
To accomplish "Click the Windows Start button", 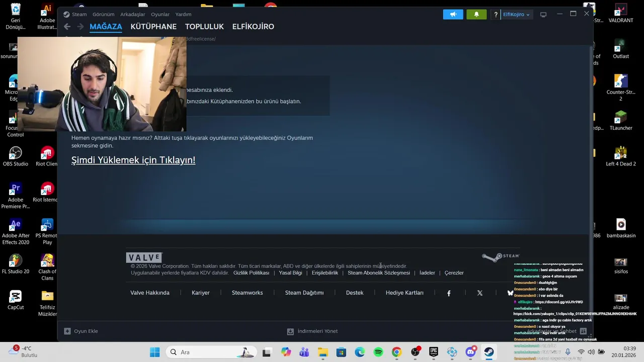I will point(154,352).
